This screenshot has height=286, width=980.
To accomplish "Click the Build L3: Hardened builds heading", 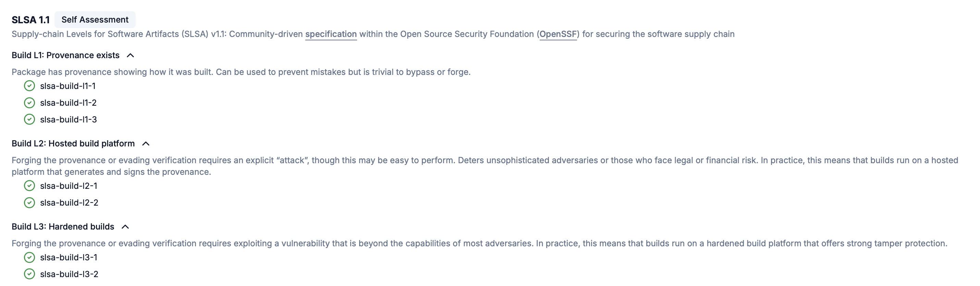I will 63,227.
